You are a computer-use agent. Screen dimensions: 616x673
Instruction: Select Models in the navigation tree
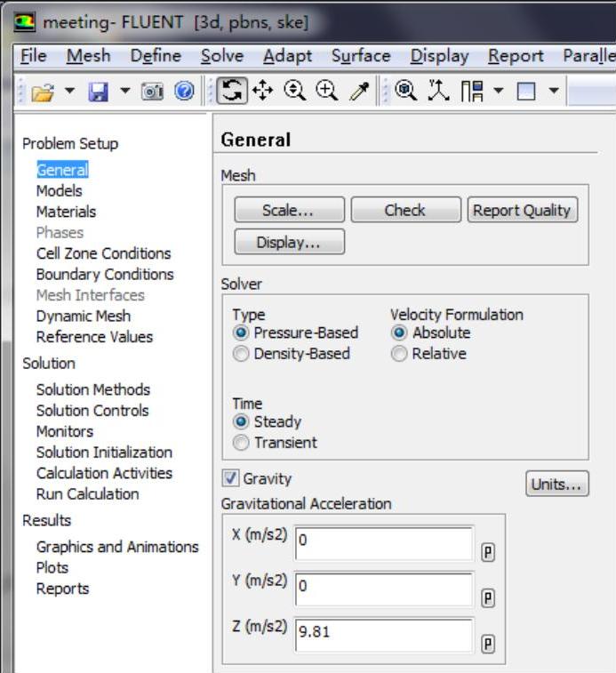tap(60, 190)
